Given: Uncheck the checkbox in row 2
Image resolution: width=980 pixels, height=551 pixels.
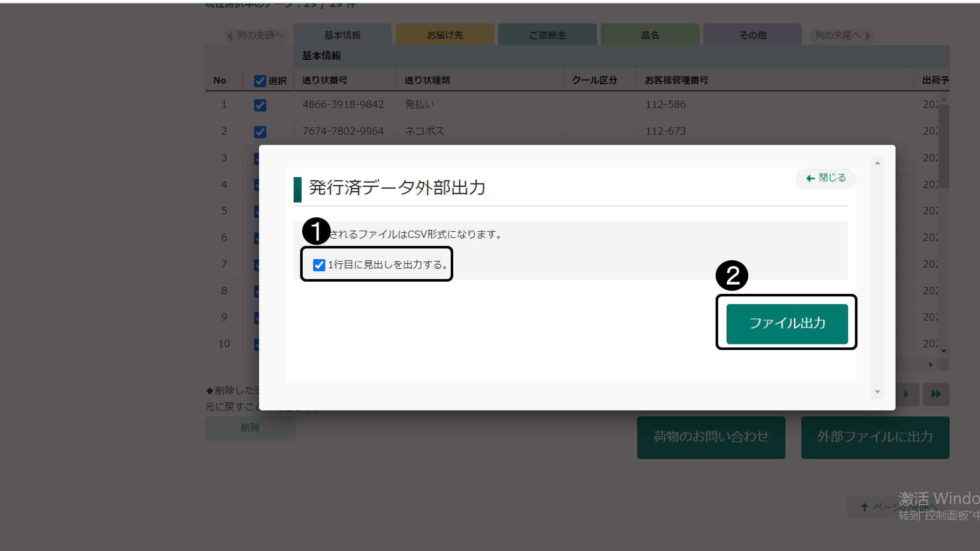Looking at the screenshot, I should click(260, 132).
